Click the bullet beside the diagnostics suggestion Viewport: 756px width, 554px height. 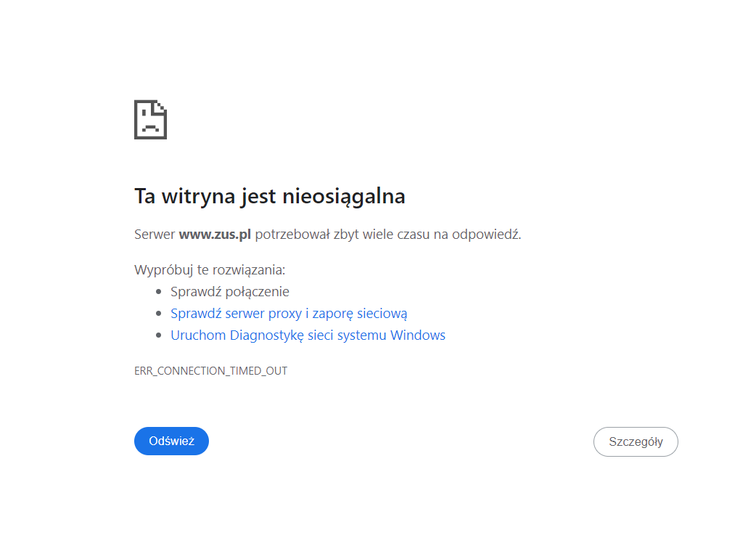pos(157,335)
